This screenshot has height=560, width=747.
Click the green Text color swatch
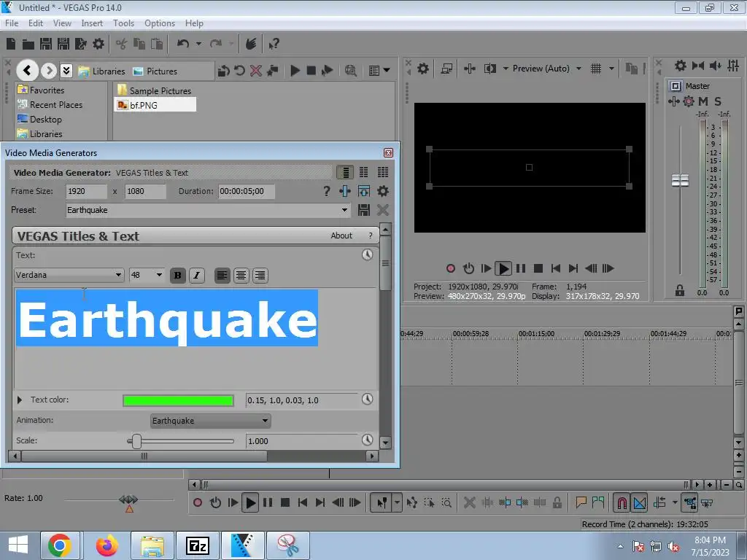[178, 400]
